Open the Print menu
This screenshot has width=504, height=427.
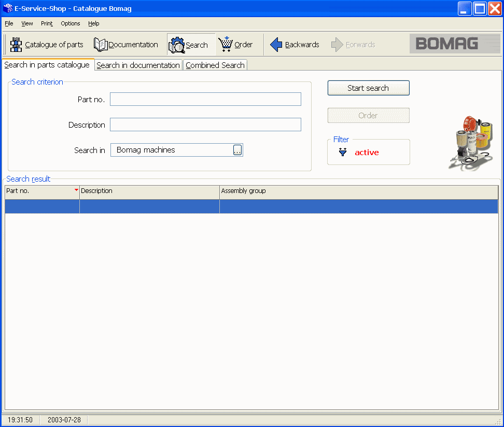47,23
